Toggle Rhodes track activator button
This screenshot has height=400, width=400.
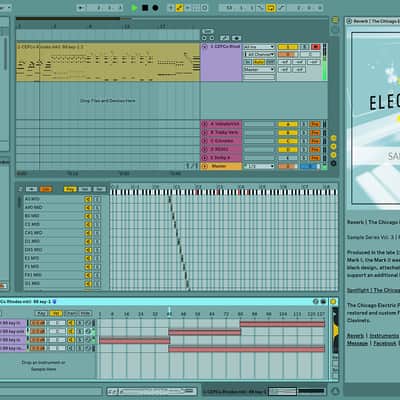pos(287,47)
